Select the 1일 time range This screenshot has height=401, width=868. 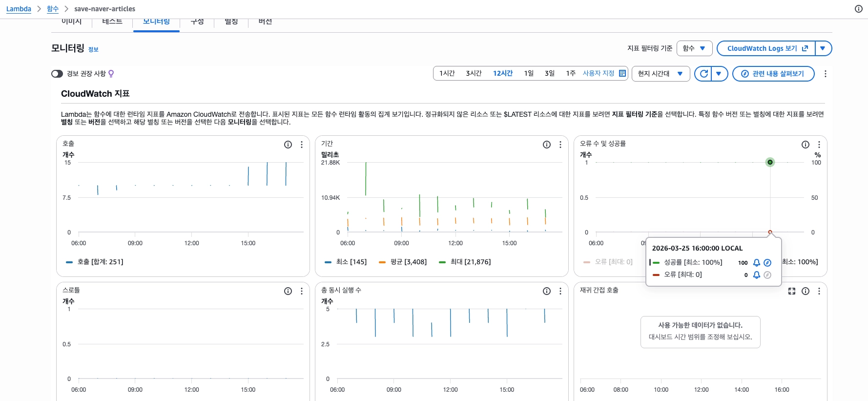[x=529, y=73]
